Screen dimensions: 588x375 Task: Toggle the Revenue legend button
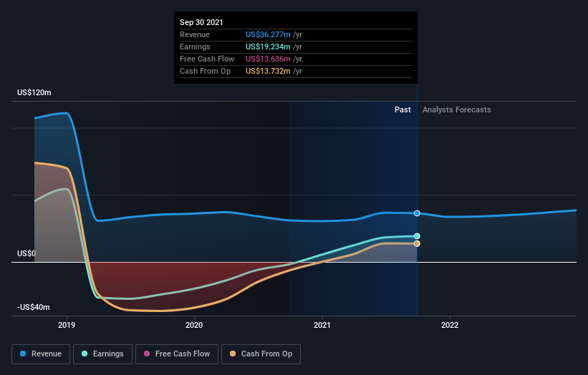[x=41, y=354]
